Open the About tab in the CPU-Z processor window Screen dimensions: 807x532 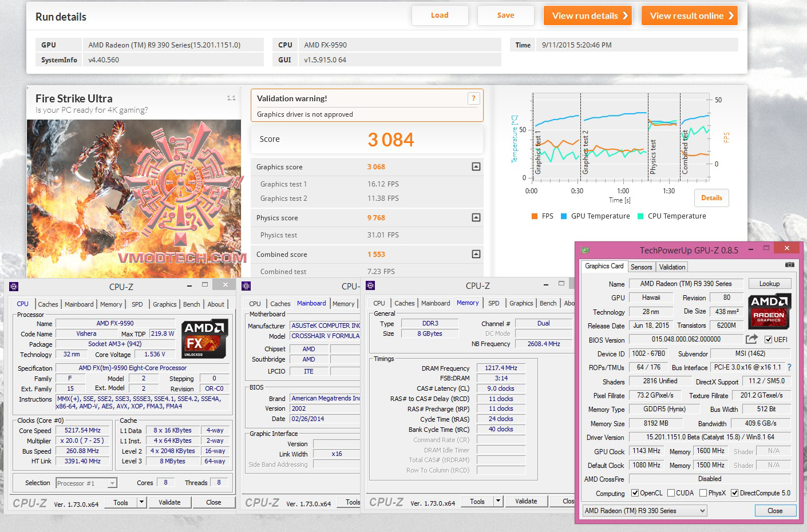[x=216, y=304]
